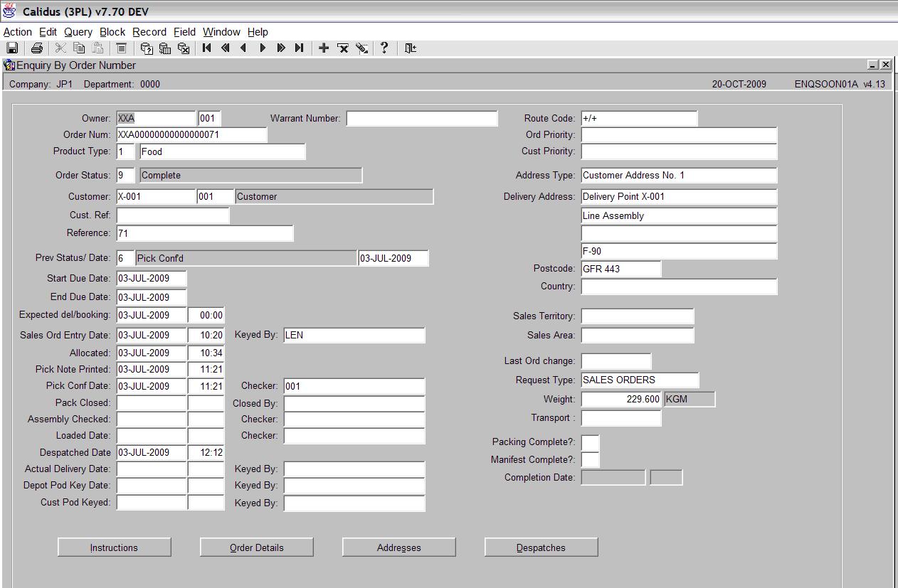Click the Instructions button
Viewport: 898px width, 588px height.
114,547
